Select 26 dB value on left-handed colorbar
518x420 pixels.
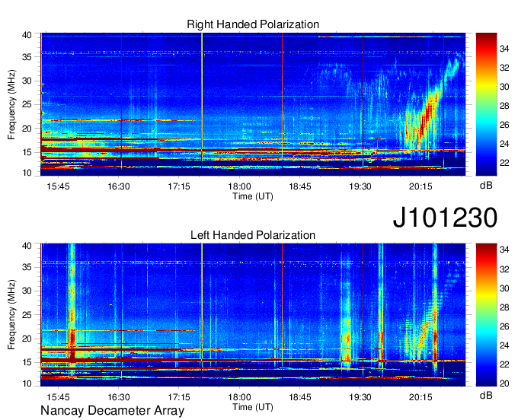coord(504,326)
